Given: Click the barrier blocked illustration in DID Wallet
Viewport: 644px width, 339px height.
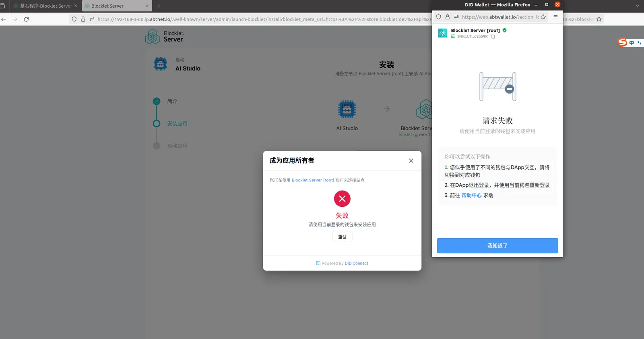Looking at the screenshot, I should [x=498, y=87].
